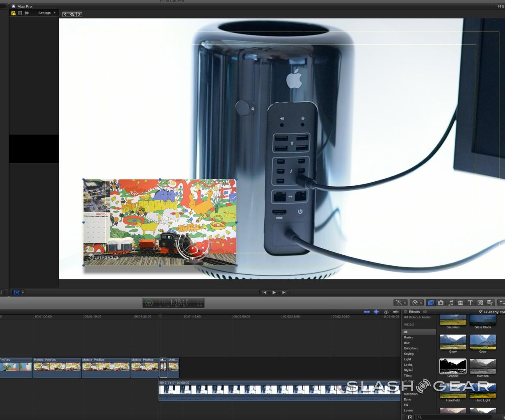Open the Photos browser camera icon
505x420 pixels.
441,303
